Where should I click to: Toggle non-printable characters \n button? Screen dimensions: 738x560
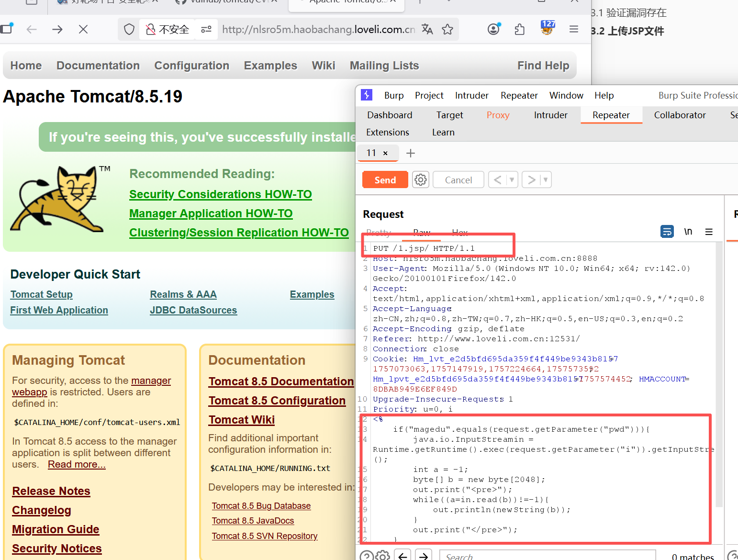click(x=688, y=232)
